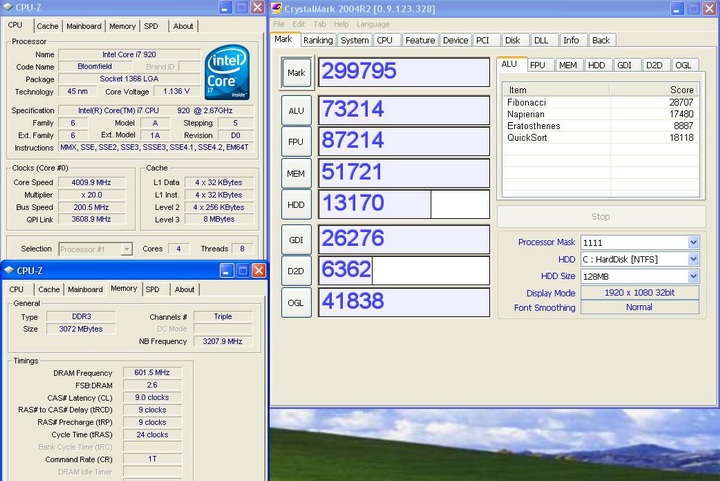Image resolution: width=720 pixels, height=481 pixels.
Task: Open the Processor #1 selection dropdown
Action: pyautogui.click(x=126, y=249)
